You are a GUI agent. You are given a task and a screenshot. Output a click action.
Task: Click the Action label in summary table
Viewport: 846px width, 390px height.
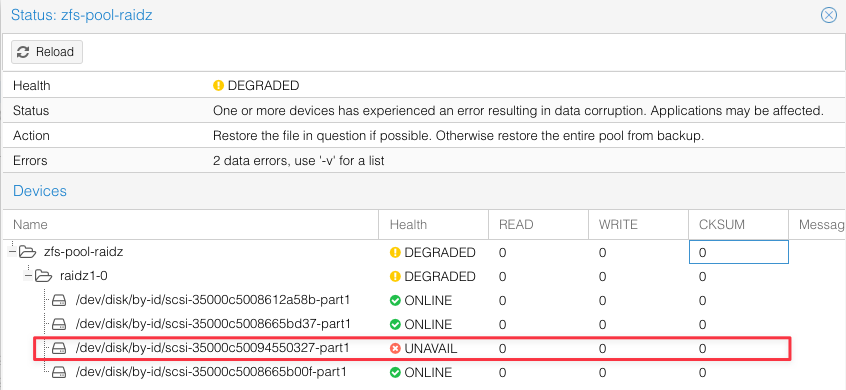tap(31, 135)
